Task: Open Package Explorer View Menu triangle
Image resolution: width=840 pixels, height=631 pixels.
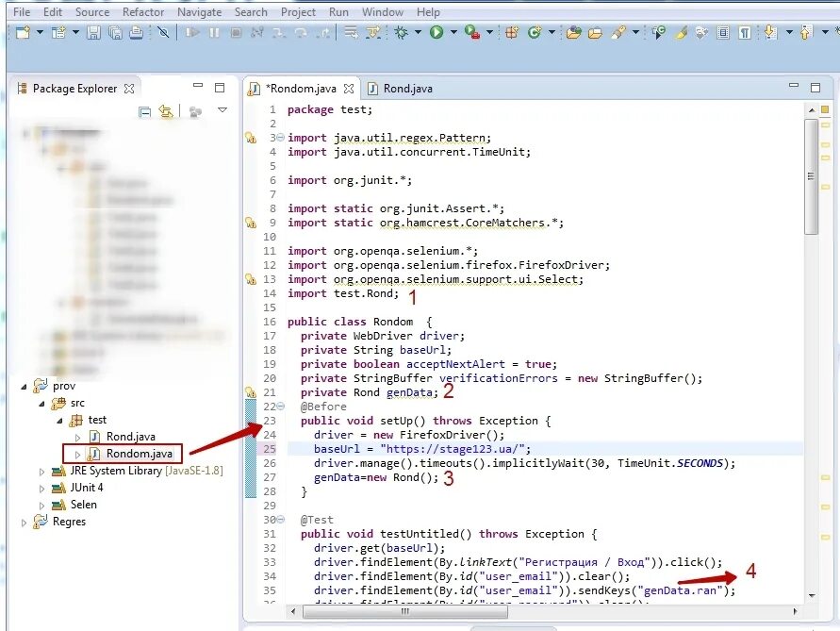Action: pyautogui.click(x=222, y=110)
